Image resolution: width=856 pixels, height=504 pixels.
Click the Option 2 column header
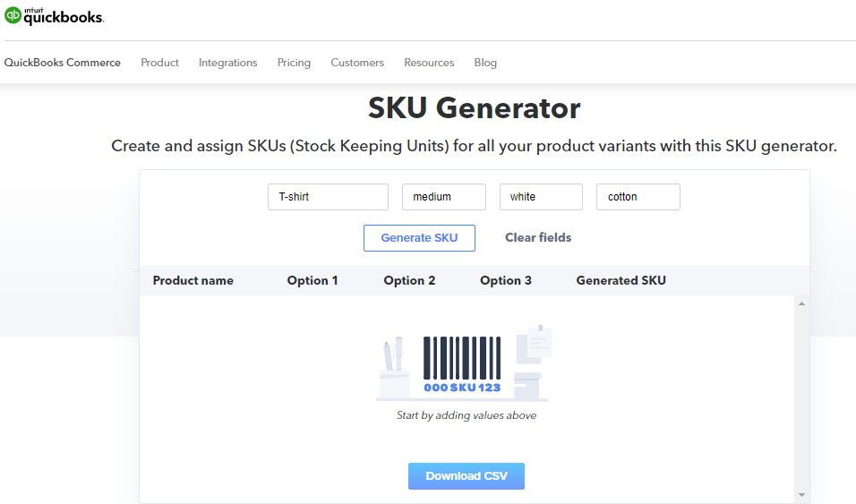pos(409,281)
